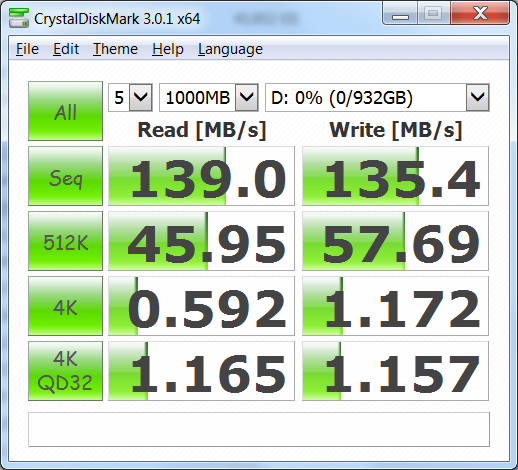This screenshot has width=518, height=470.
Task: Open the Help menu
Action: coord(168,49)
